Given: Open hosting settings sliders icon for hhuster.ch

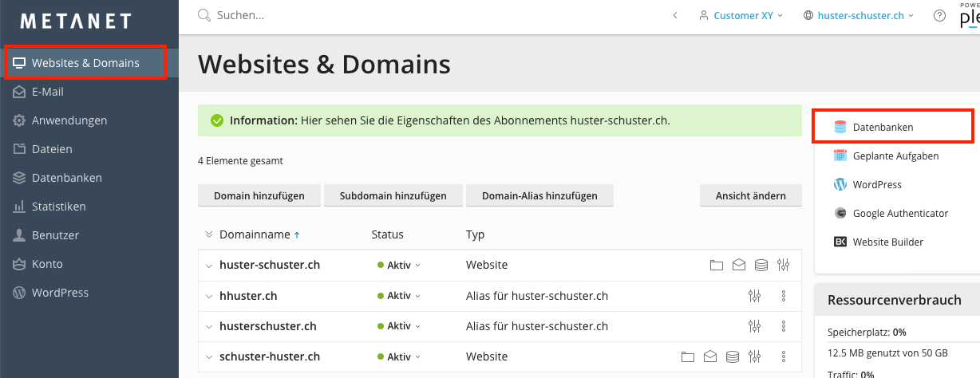Looking at the screenshot, I should point(754,296).
